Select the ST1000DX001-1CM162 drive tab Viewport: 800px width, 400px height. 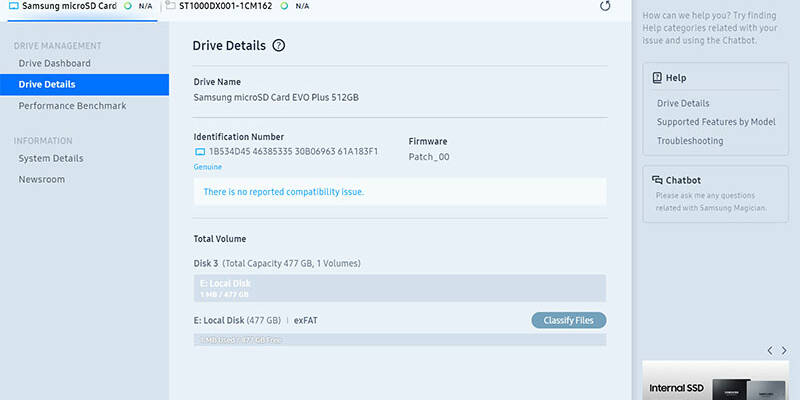[237, 6]
